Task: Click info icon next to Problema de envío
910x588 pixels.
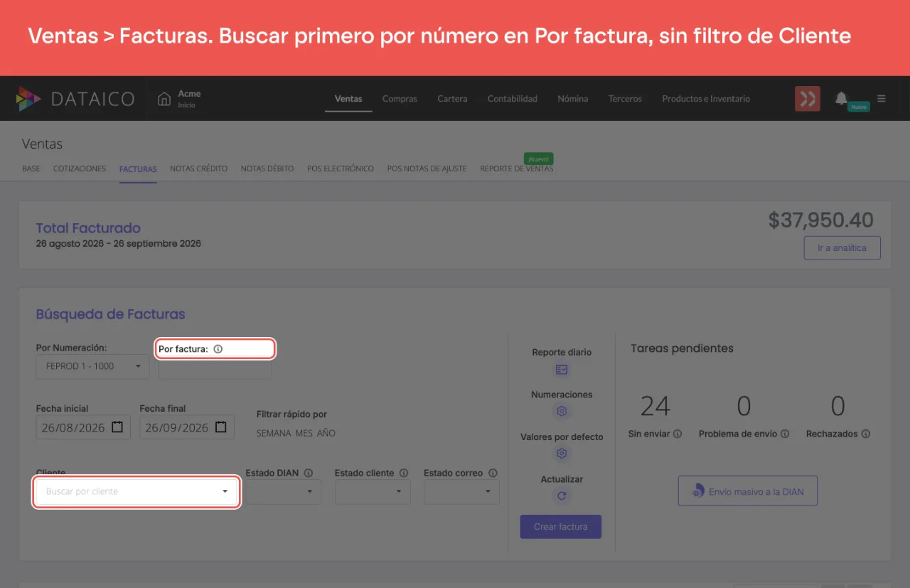Action: pos(785,434)
